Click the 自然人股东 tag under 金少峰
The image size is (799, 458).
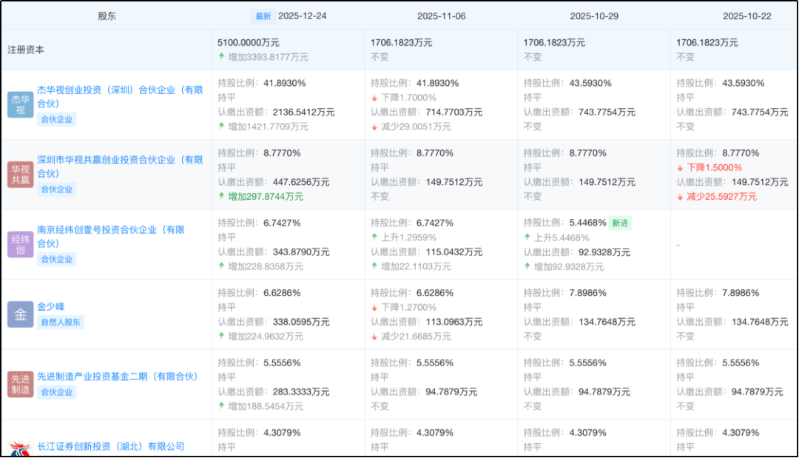(60, 322)
